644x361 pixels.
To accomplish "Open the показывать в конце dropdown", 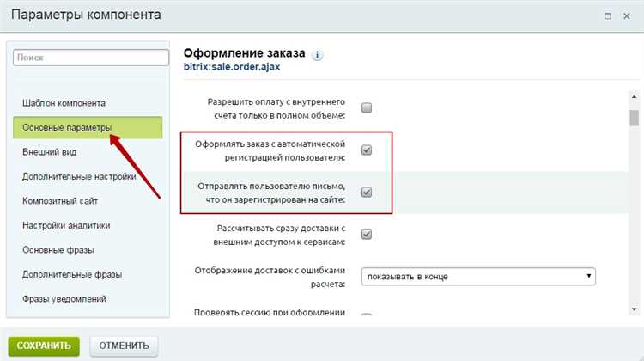I will pos(478,276).
